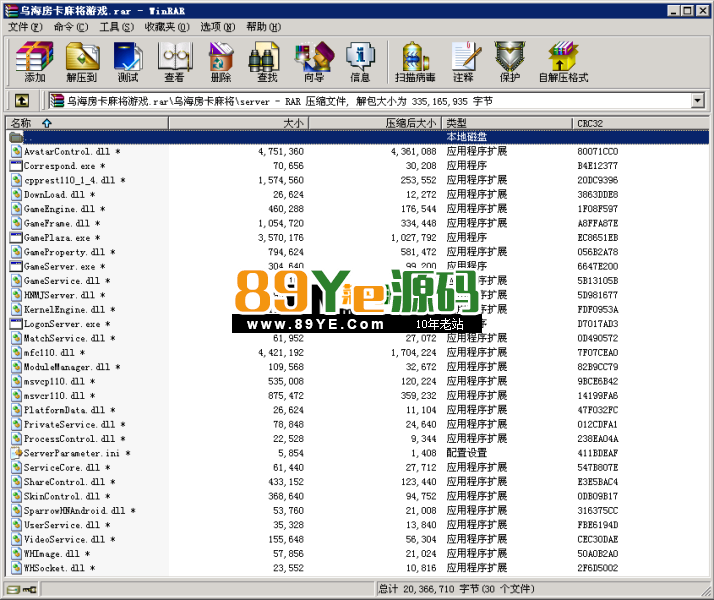This screenshot has width=714, height=600.
Task: Click the Protect (保护) shield icon
Action: coord(510,62)
